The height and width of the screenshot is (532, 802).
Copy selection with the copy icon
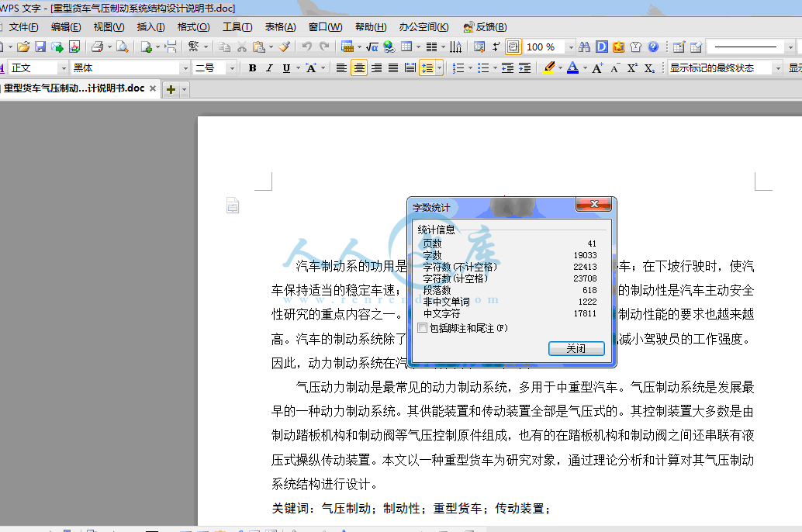224,47
